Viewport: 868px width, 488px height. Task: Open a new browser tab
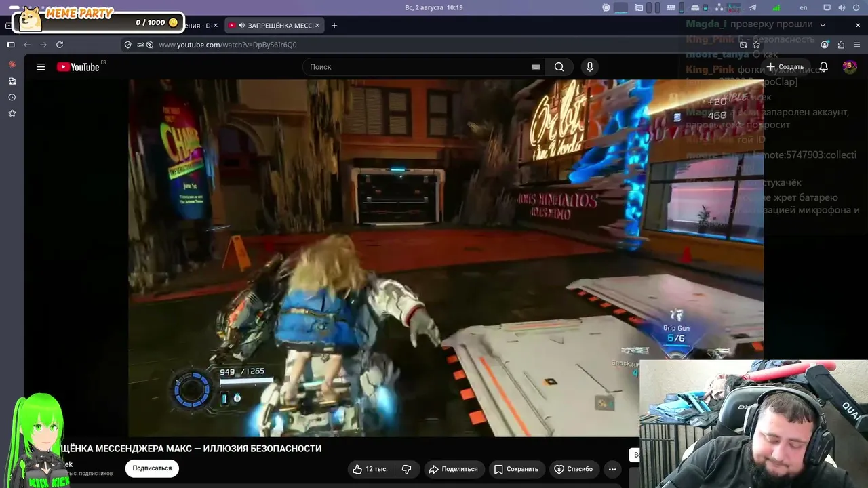tap(334, 26)
